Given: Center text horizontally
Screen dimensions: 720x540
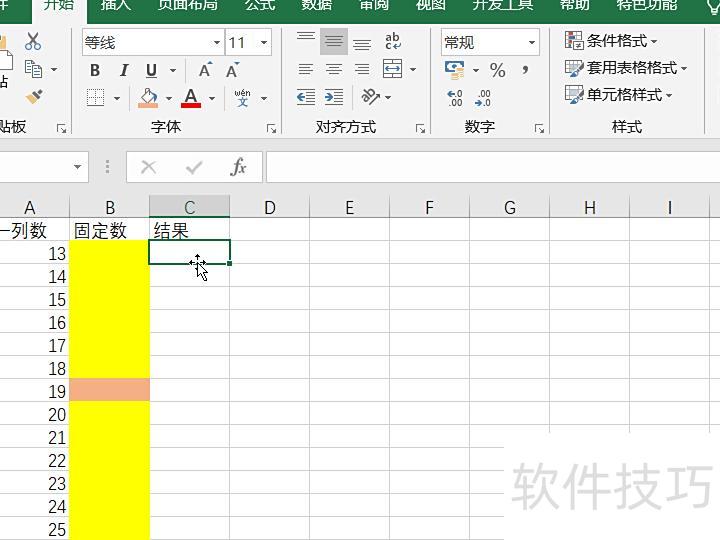Looking at the screenshot, I should tap(334, 69).
